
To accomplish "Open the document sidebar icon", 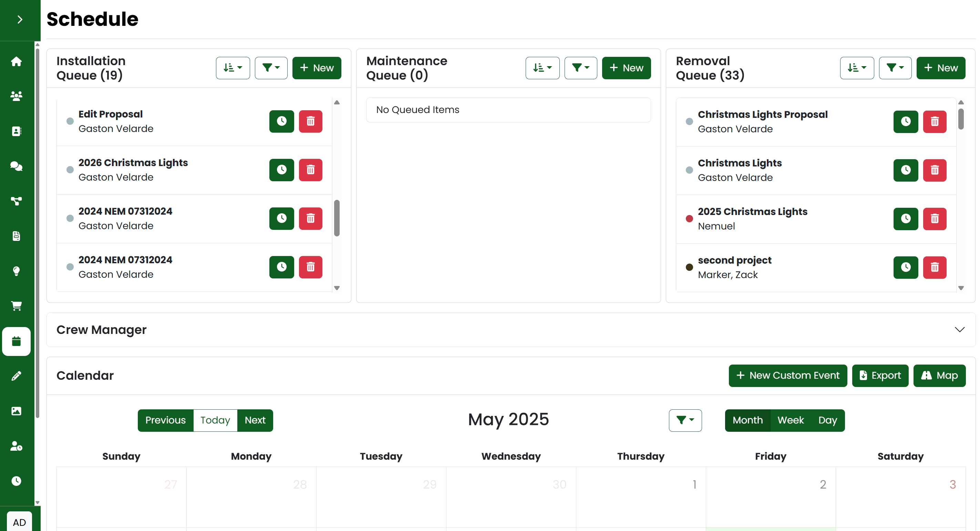I will point(16,236).
